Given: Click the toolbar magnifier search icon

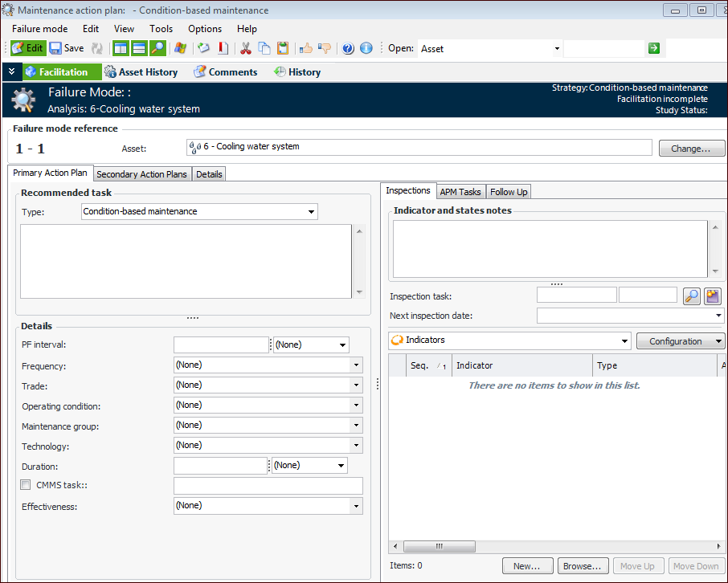Looking at the screenshot, I should [x=157, y=48].
